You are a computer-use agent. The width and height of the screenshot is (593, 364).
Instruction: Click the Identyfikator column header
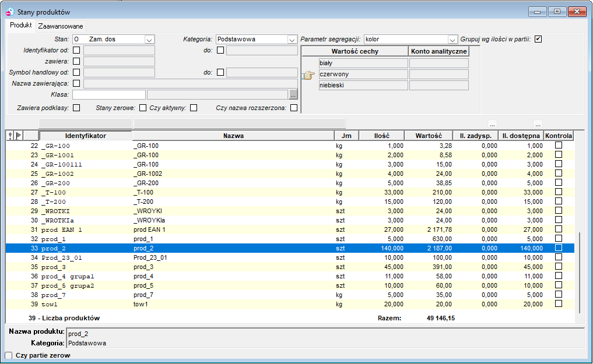(86, 136)
